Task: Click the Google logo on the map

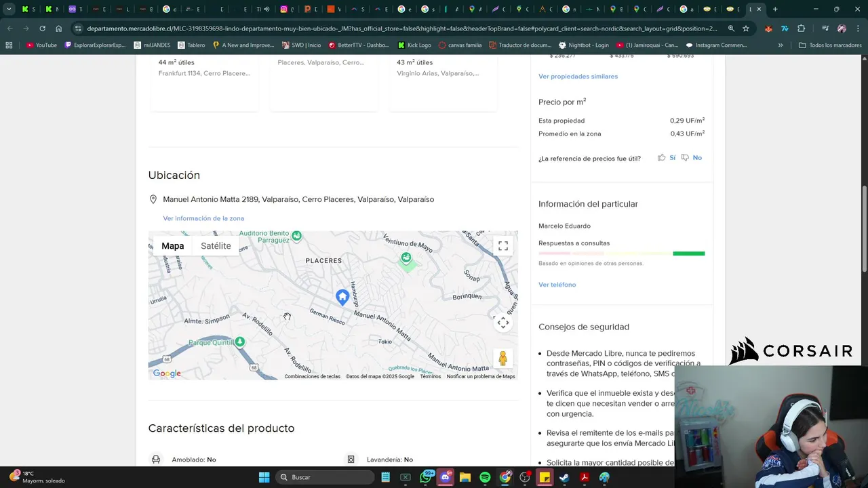Action: click(x=167, y=373)
